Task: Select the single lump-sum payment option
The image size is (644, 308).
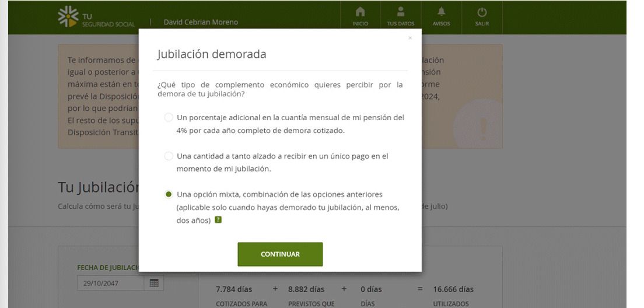Action: [x=169, y=156]
